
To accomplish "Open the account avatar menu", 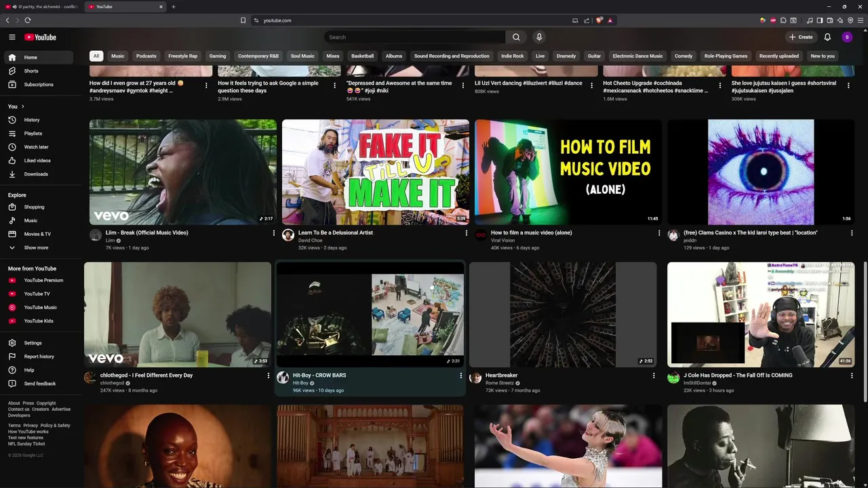I will pyautogui.click(x=847, y=37).
